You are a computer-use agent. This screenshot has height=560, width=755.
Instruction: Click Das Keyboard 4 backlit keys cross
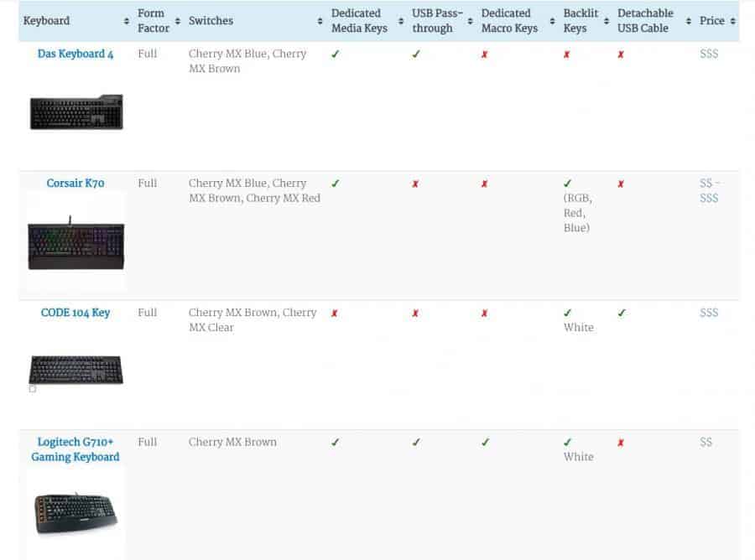coord(567,54)
